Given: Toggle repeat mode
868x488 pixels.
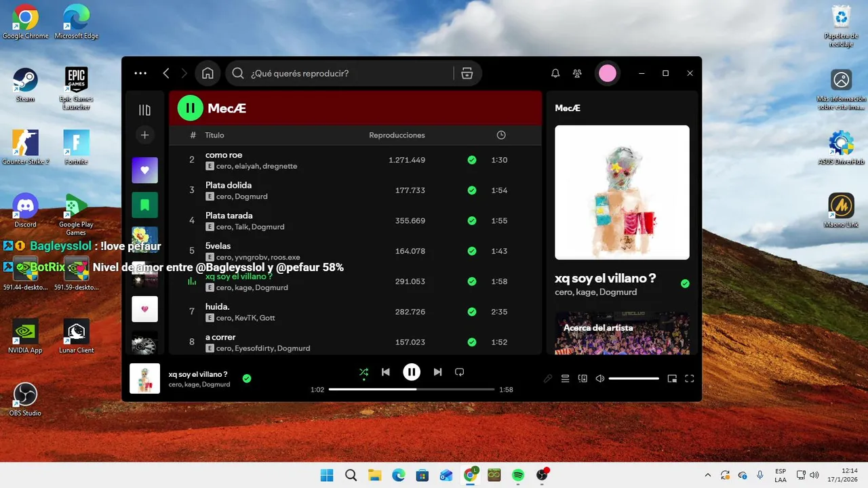Looking at the screenshot, I should pos(459,372).
